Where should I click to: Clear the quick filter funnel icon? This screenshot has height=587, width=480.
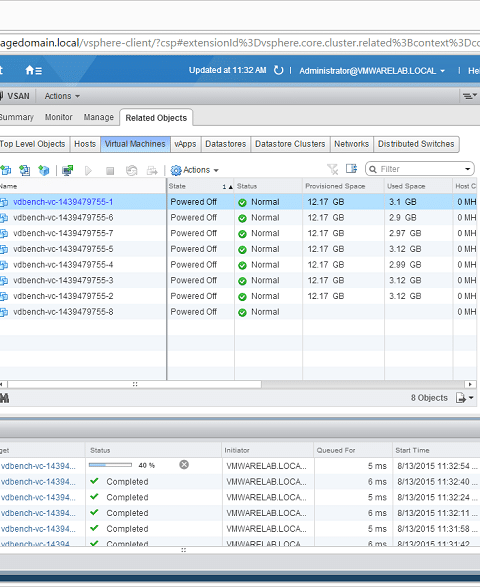click(332, 169)
